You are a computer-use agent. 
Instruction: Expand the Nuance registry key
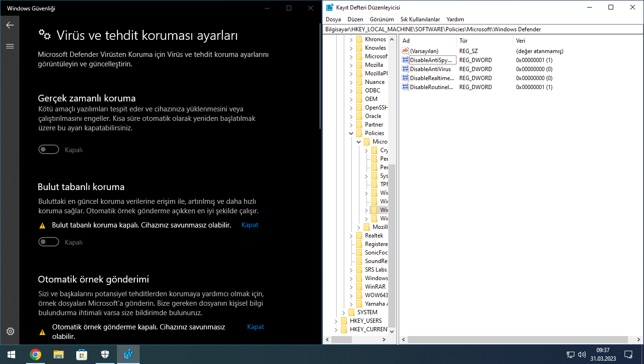click(x=351, y=82)
